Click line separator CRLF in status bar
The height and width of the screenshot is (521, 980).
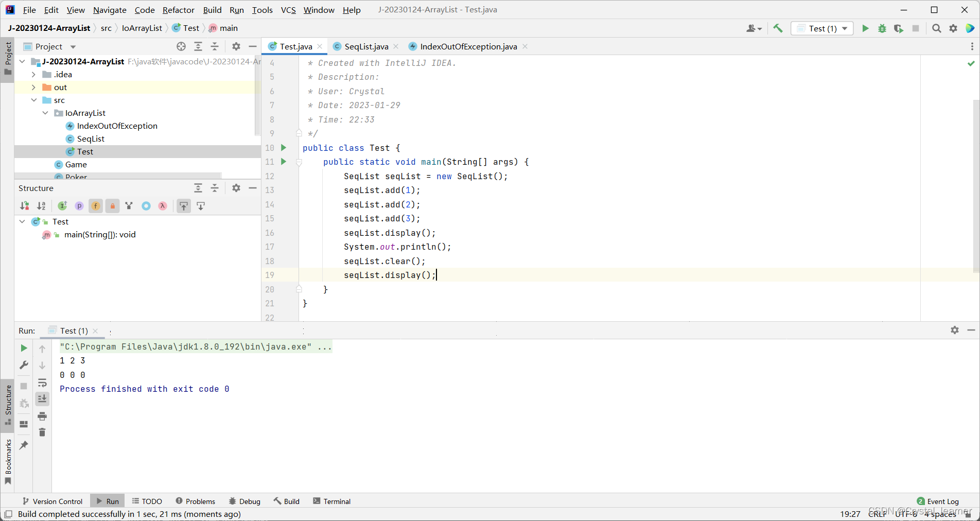pyautogui.click(x=878, y=514)
